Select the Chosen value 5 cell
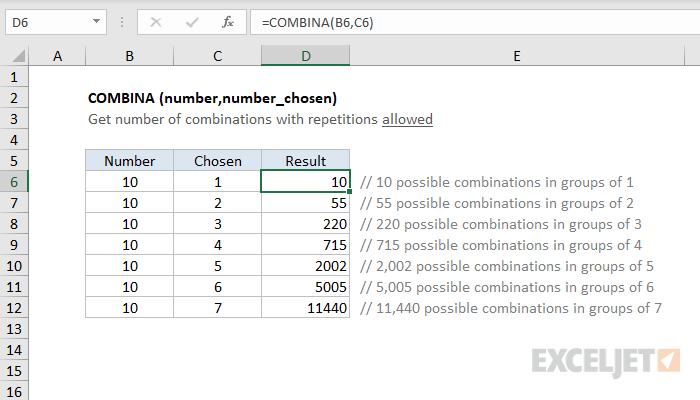The image size is (700, 400). (217, 266)
